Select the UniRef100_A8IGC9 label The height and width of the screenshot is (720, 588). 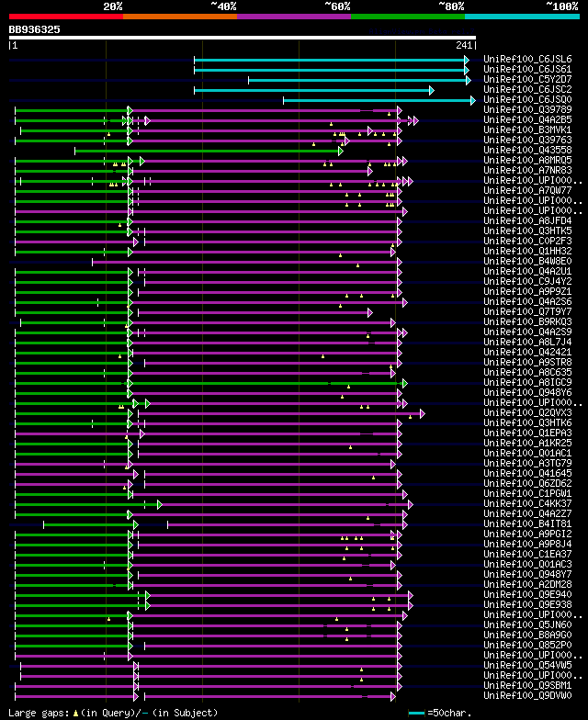[x=527, y=382]
